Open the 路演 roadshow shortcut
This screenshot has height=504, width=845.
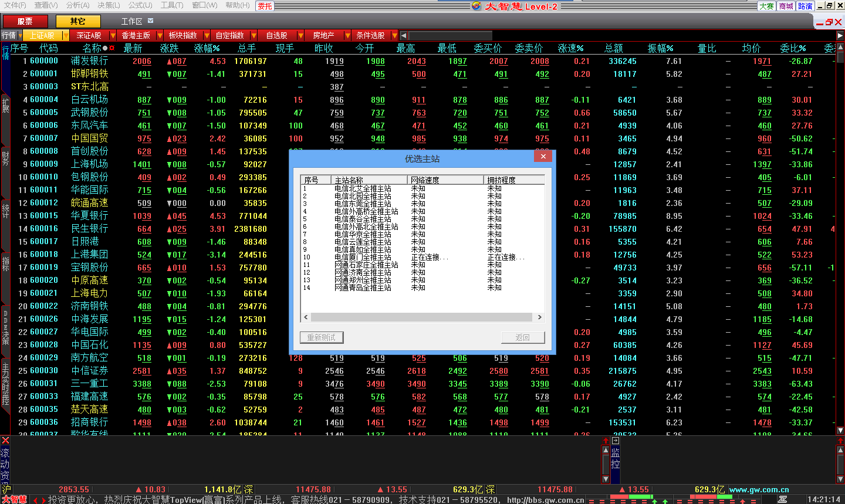pos(805,6)
